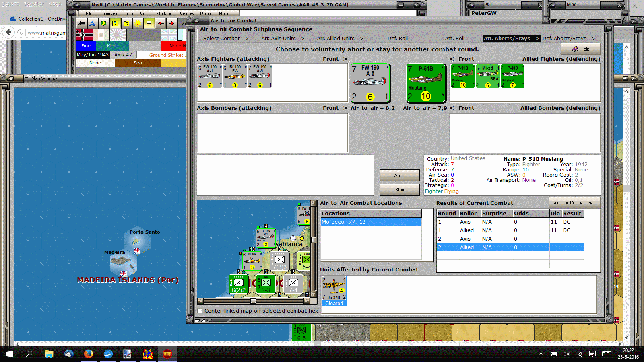Viewport: 644px width, 362px height.
Task: Click the yellow sun weather toolbar icon
Action: pos(138,23)
